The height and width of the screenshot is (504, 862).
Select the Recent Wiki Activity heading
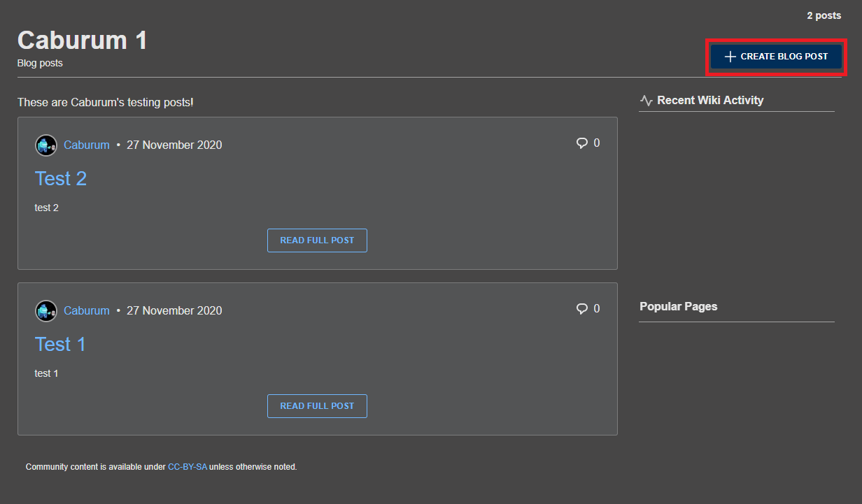tap(710, 101)
